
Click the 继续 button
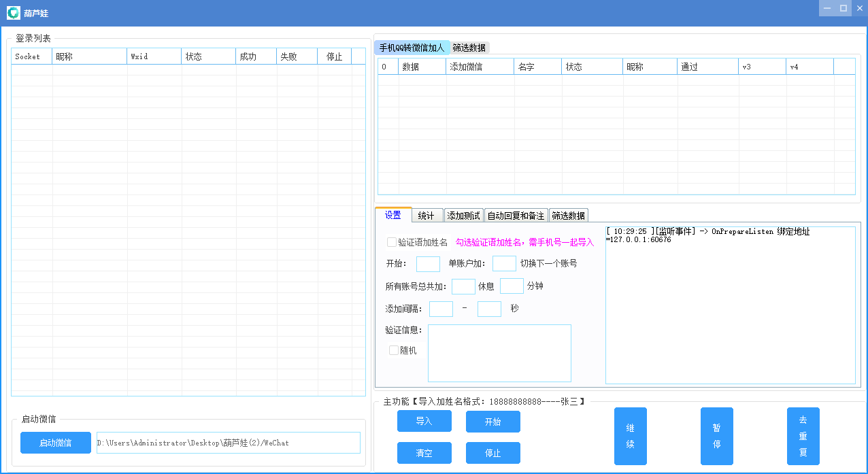coord(631,436)
